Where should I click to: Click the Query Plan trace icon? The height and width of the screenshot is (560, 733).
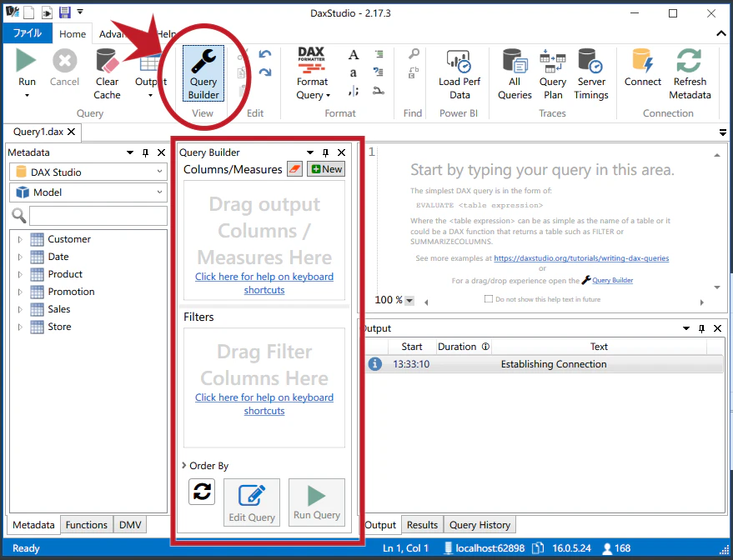[x=553, y=61]
